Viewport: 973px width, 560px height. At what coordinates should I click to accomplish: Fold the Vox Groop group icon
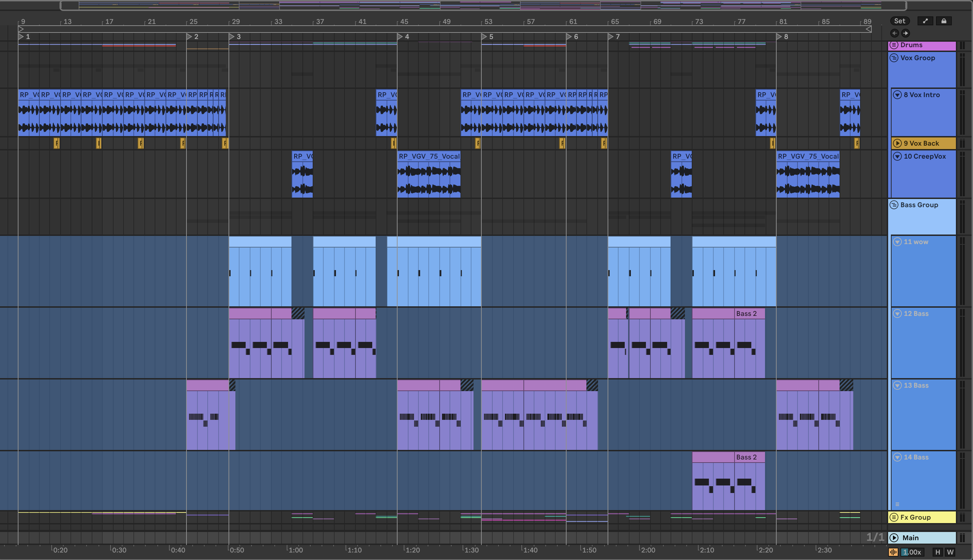coord(894,58)
